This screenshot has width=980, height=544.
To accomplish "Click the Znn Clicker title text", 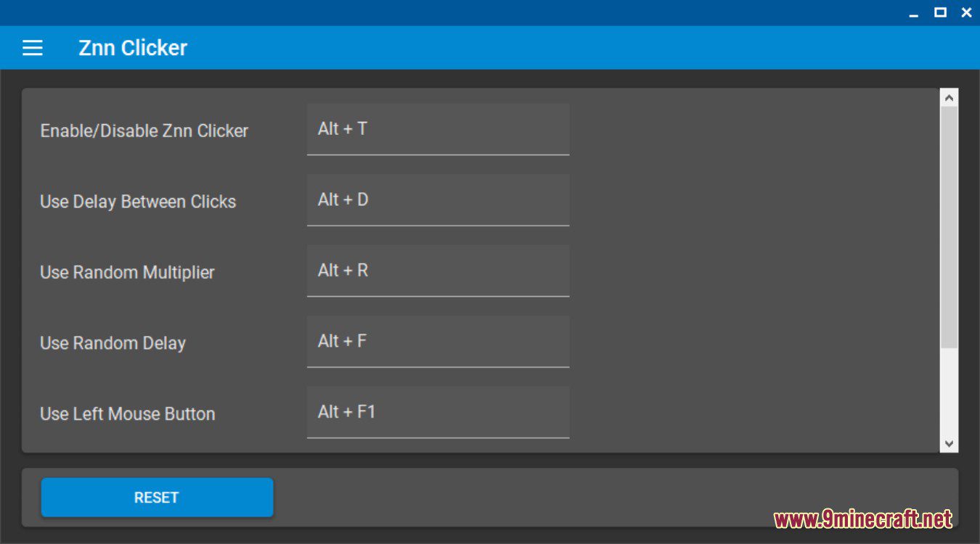I will (x=133, y=48).
